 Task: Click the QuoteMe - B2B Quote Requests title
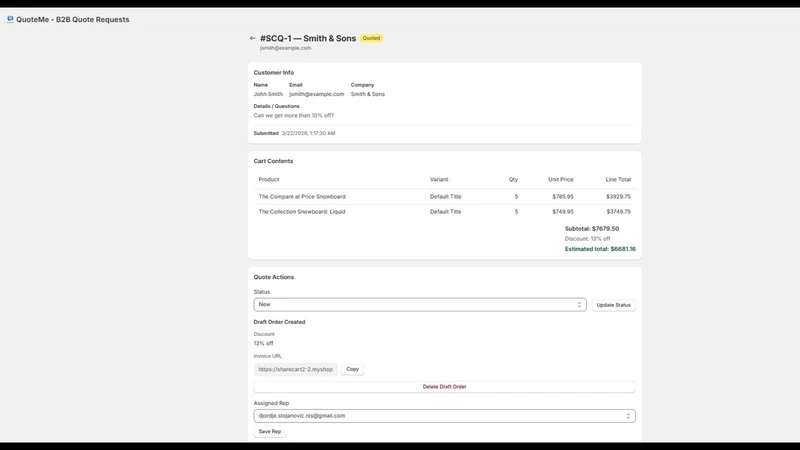point(72,19)
